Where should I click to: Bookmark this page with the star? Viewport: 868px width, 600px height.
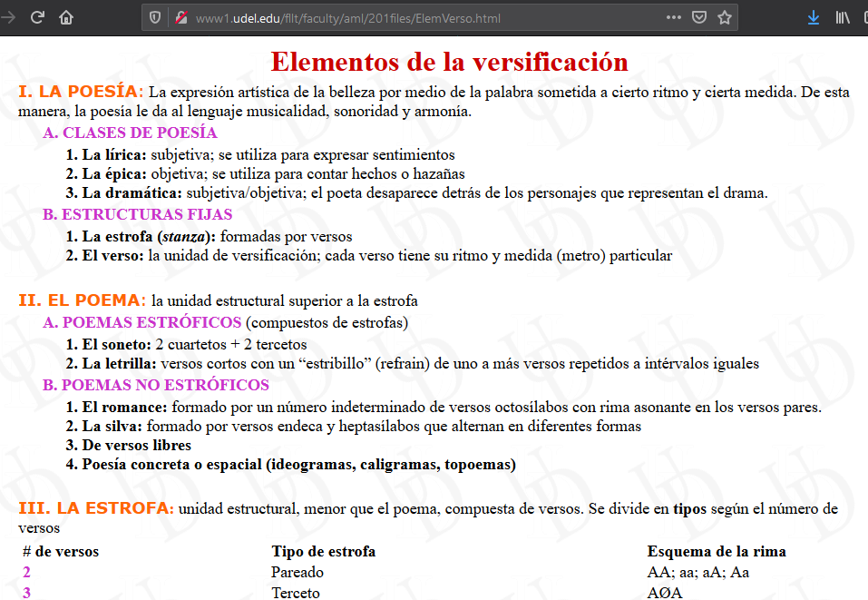(x=725, y=17)
